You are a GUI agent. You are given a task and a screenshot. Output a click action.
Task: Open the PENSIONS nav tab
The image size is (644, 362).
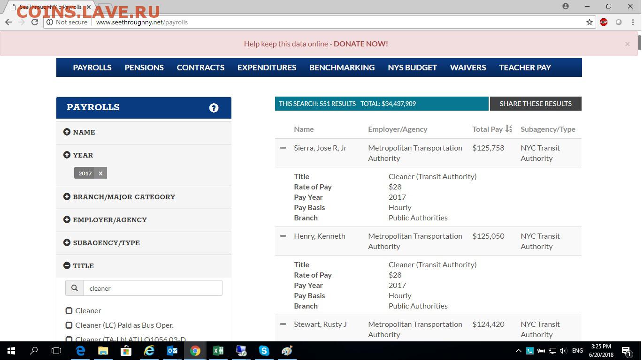tap(144, 68)
